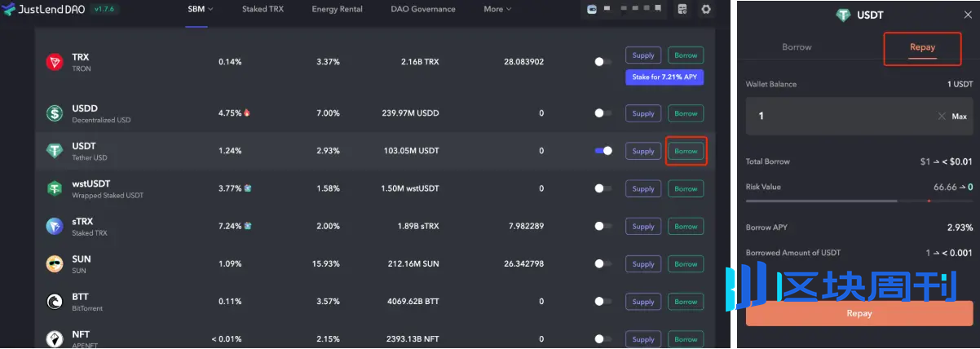
Task: Toggle collateral switch for NFT
Action: [603, 338]
